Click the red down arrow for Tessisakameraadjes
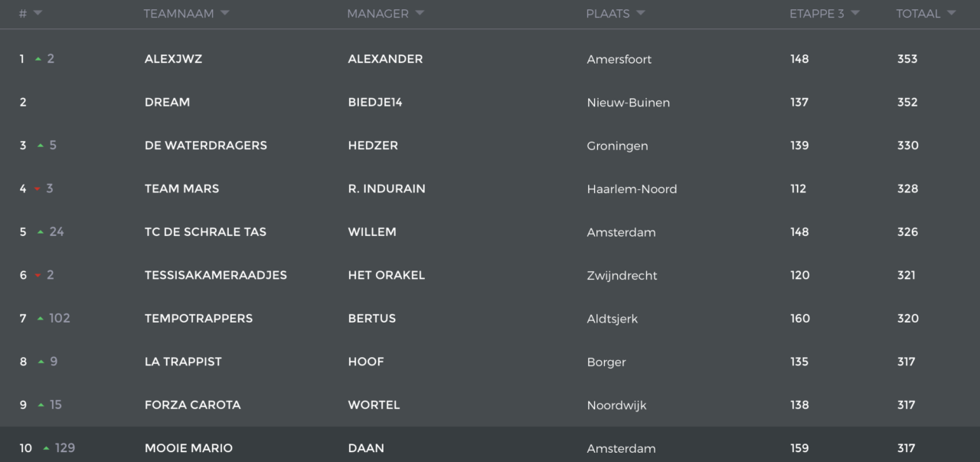Screen dimensions: 980x462 coord(38,276)
